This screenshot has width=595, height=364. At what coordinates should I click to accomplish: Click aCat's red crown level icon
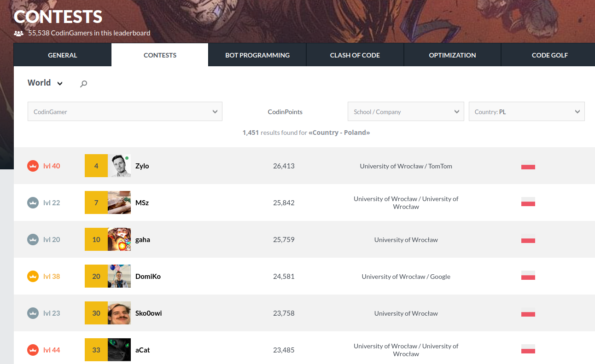click(33, 350)
